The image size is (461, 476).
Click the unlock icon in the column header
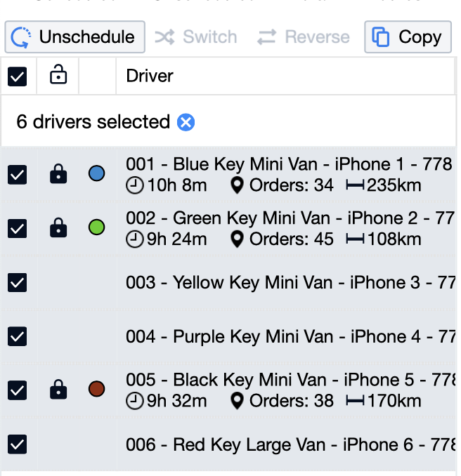[x=59, y=76]
